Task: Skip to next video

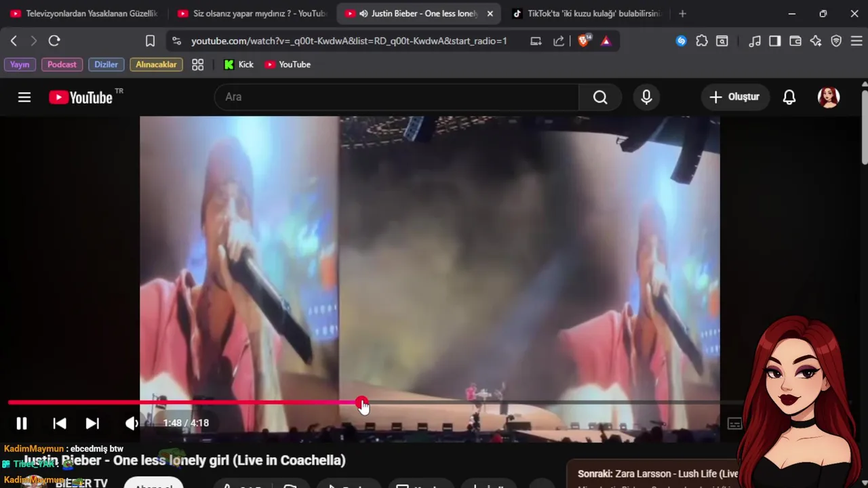Action: (x=92, y=424)
